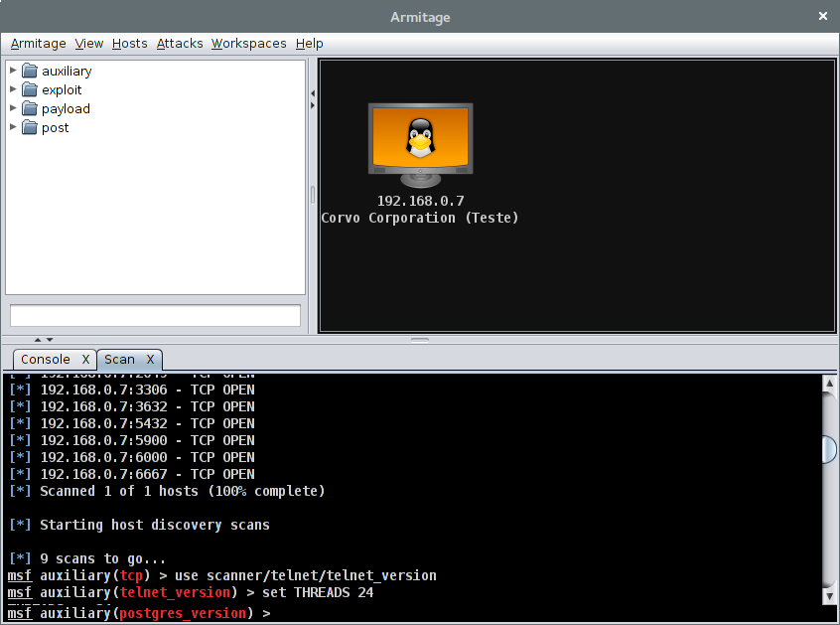
Task: Expand the exploit module tree node
Action: point(13,89)
